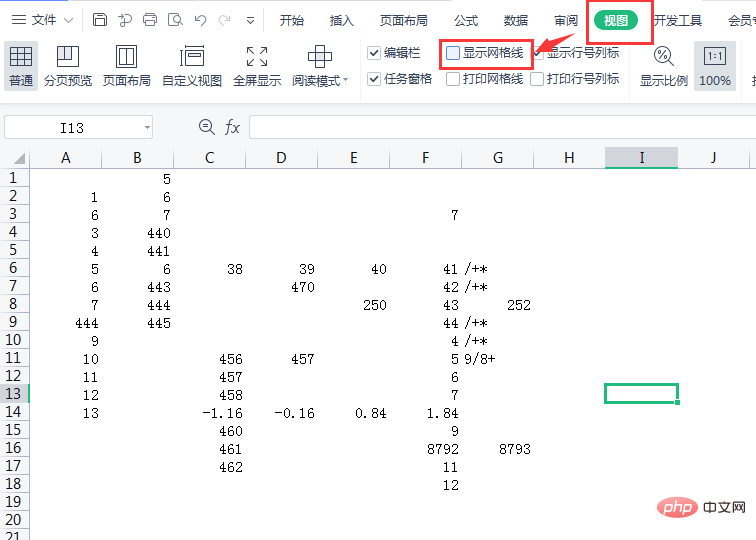Select column F header

point(425,158)
